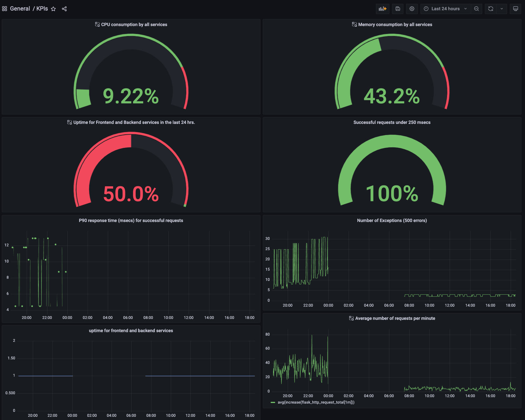
Task: Open Number of Exceptions (500 errors) panel menu
Action: click(392, 221)
